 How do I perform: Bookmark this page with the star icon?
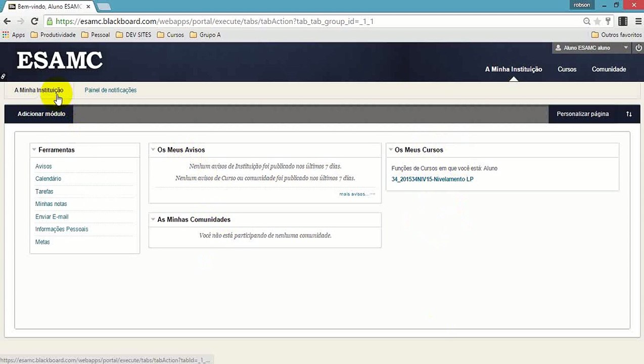pos(597,21)
